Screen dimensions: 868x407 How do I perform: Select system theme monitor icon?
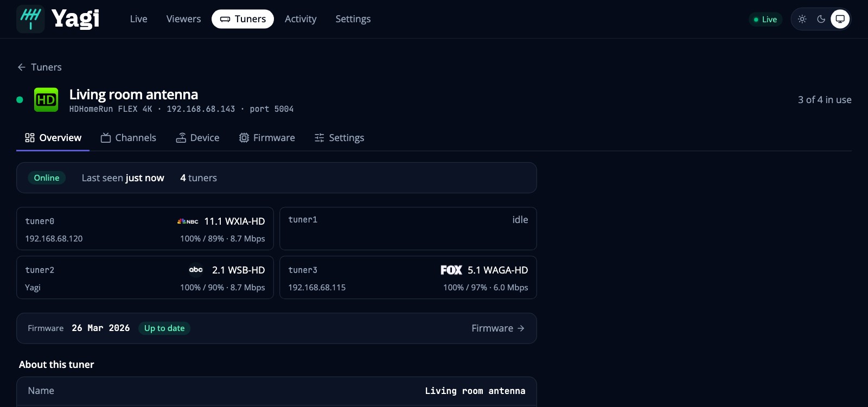coord(840,19)
